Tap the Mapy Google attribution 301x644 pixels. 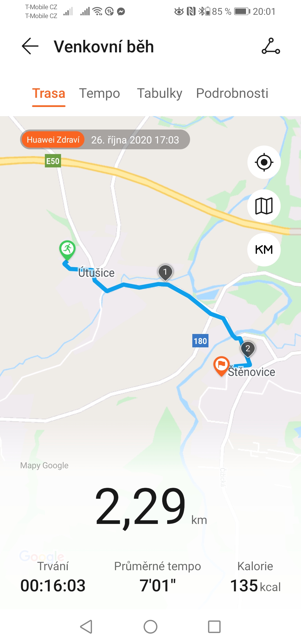coord(44,465)
